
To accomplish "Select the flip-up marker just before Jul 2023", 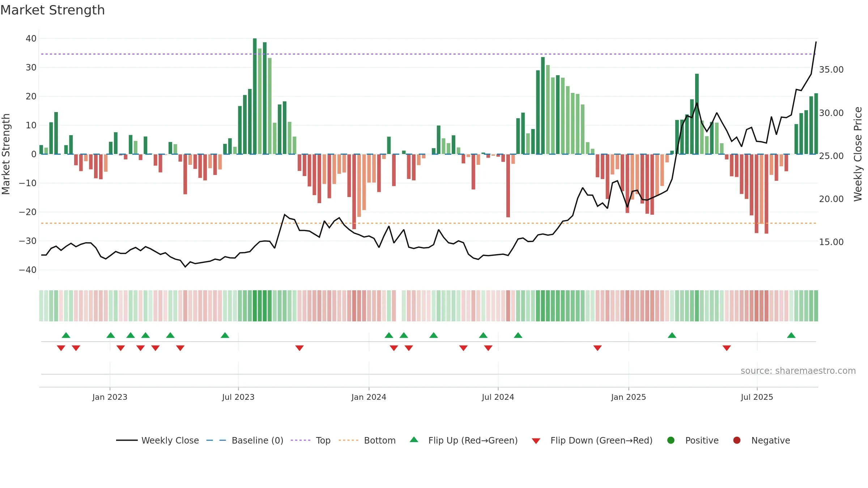I will point(225,335).
